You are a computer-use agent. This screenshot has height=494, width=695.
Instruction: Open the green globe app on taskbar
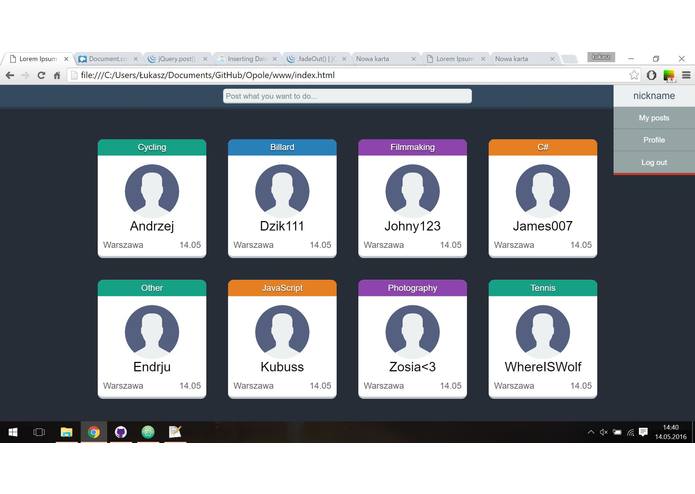point(148,432)
